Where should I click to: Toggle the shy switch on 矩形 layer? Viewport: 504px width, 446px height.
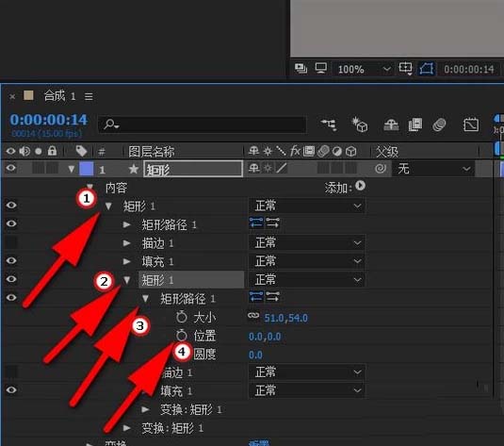click(254, 168)
